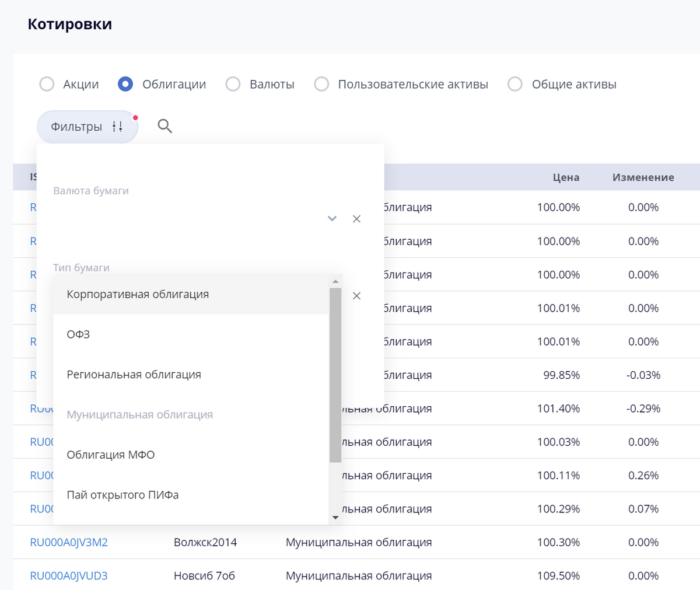Pick Корпоративная облигация from the list
700x590 pixels.
138,294
